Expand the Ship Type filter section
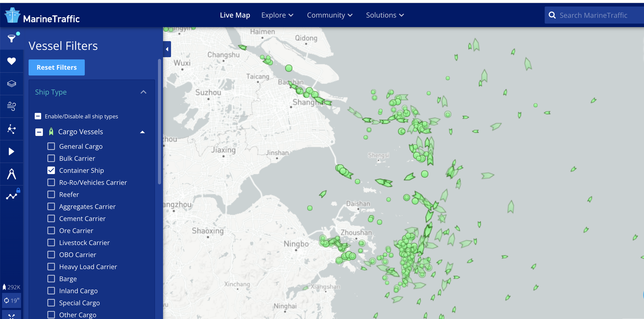The width and height of the screenshot is (644, 319). click(143, 92)
